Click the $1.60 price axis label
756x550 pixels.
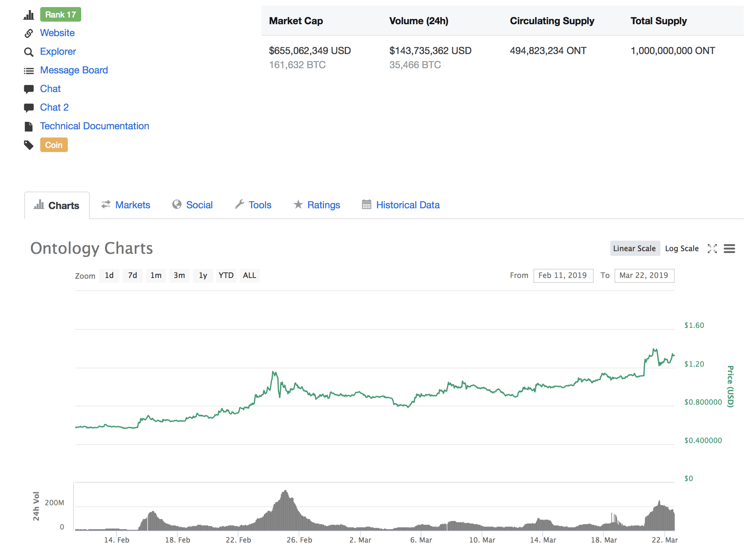694,325
